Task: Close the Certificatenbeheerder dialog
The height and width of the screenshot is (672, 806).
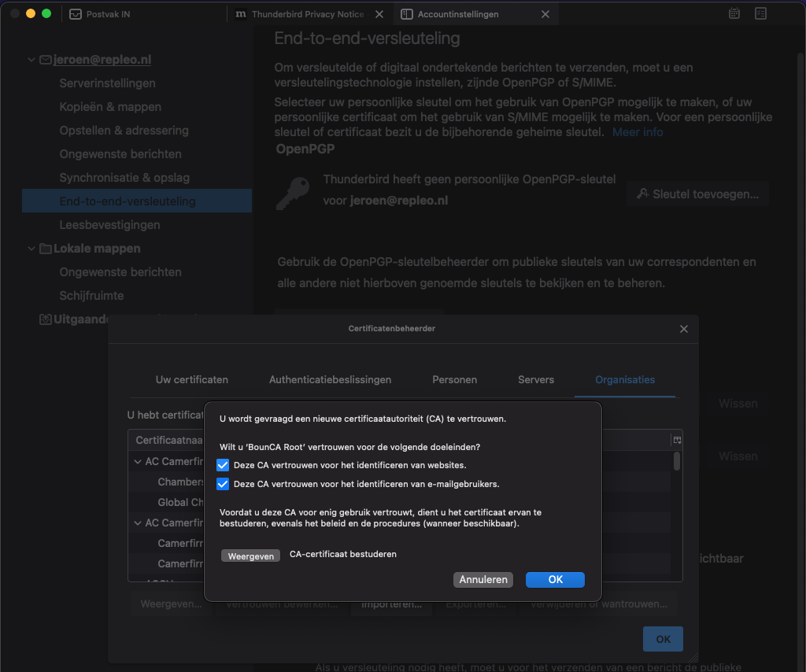Action: coord(684,329)
